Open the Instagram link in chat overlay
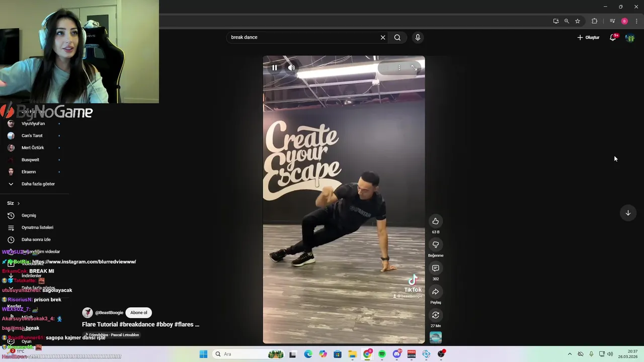This screenshot has width=644, height=362. (84, 262)
